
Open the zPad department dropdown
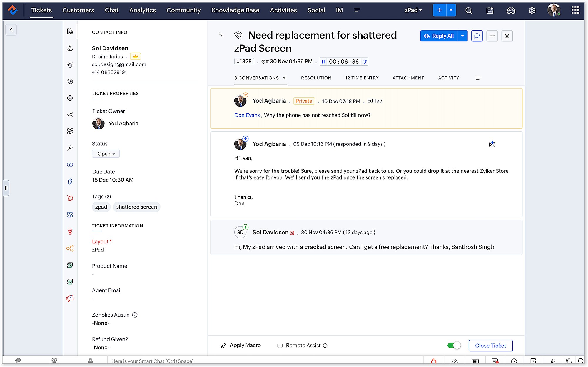413,10
